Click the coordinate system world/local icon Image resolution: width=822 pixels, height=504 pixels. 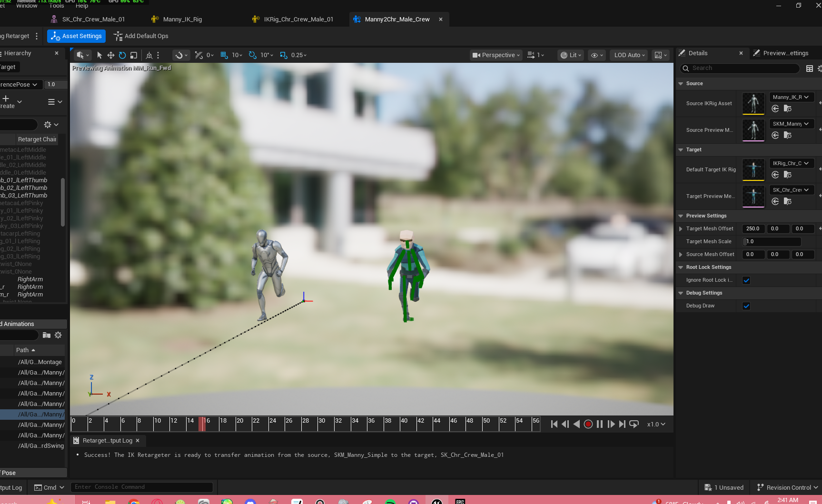(149, 55)
